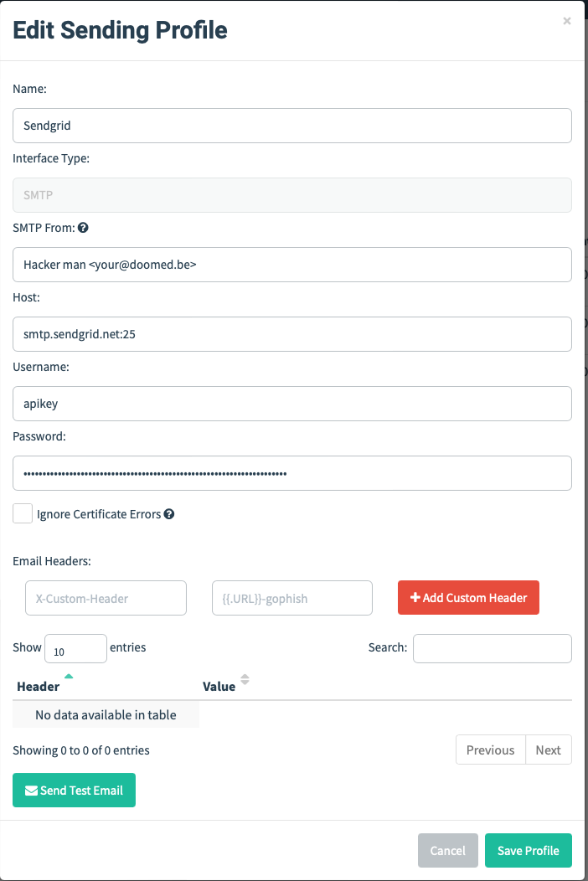Viewport: 588px width, 881px height.
Task: Go to the Next table page
Action: (x=548, y=750)
